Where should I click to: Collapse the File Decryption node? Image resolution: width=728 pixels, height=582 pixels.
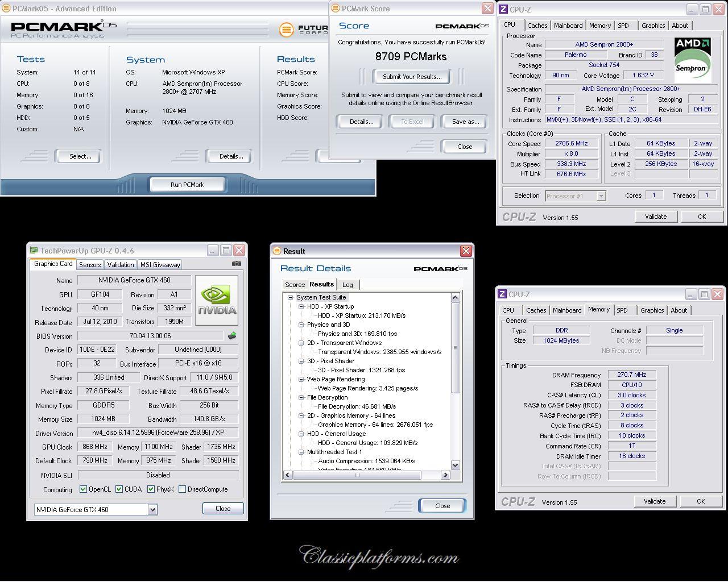point(301,397)
